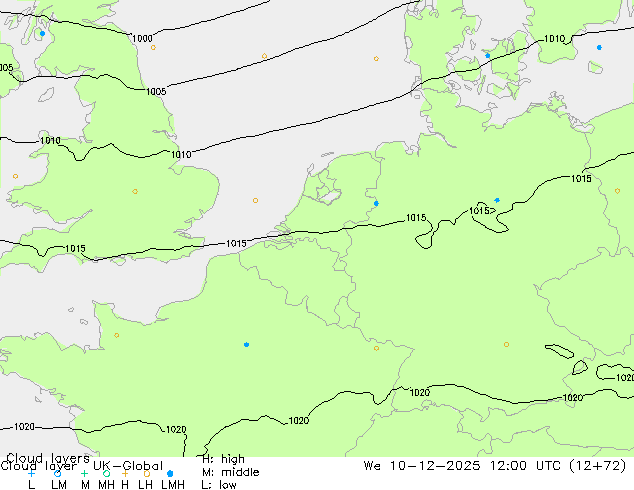Screen dimensions: 634x490
Task: Click the green circle MH legend symbol
Action: point(106,473)
